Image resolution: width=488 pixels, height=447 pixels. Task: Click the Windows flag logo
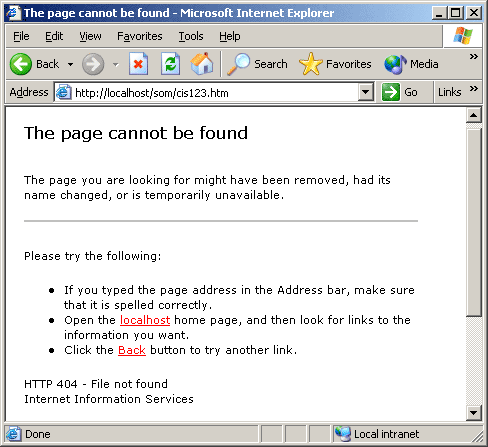(x=463, y=36)
